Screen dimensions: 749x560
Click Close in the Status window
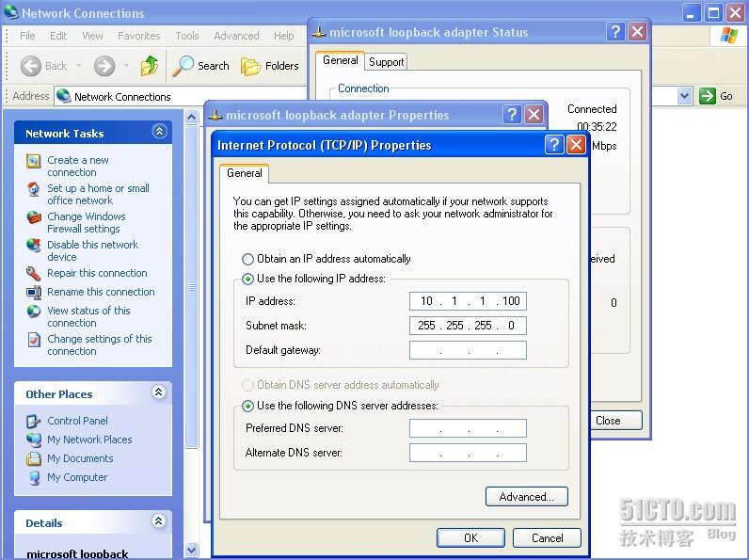[615, 421]
